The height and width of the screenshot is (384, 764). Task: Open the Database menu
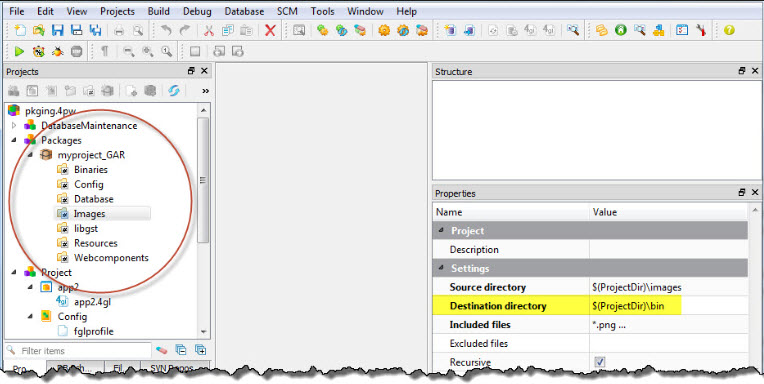coord(244,11)
